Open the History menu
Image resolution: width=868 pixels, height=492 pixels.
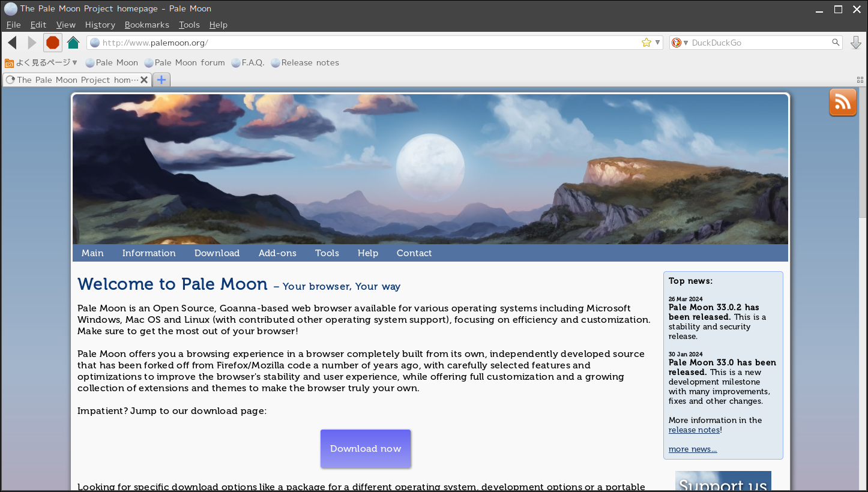100,25
